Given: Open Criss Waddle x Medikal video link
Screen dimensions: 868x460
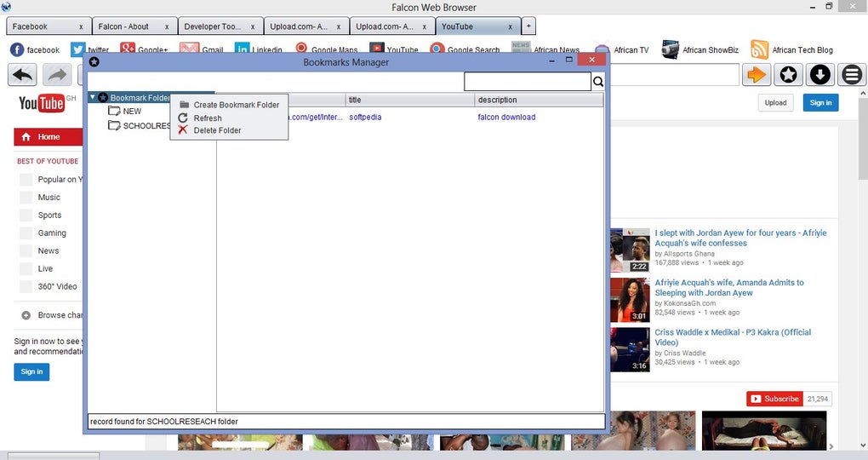Looking at the screenshot, I should point(733,337).
